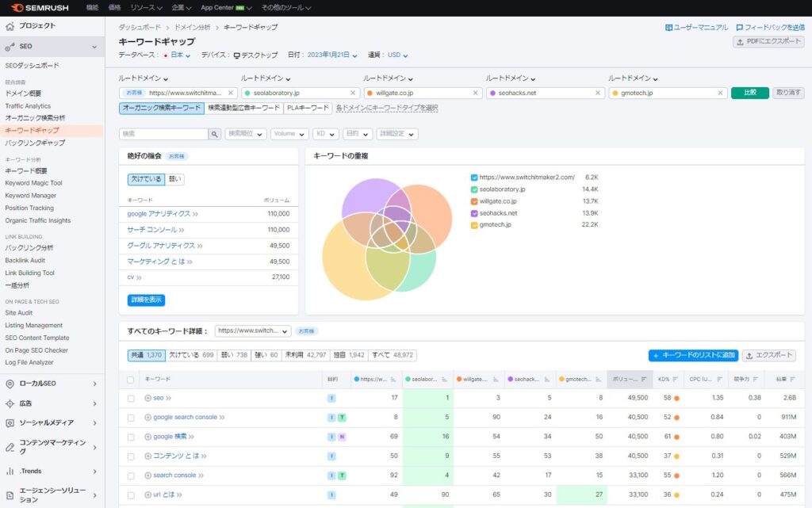Uncheck gmotech.jp in the Venn legend
The width and height of the screenshot is (812, 508).
click(x=474, y=225)
